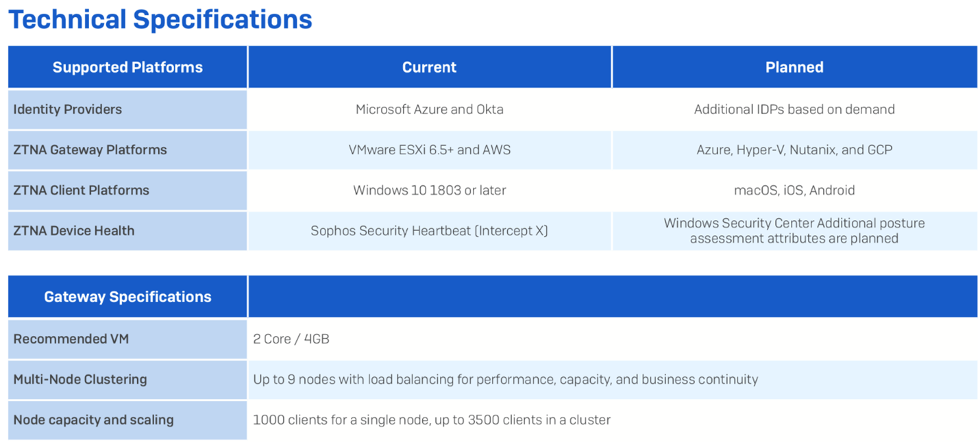Click Sophos Security Heartbeat (Intercept X) cell
This screenshot has height=447, width=980.
[x=429, y=230]
